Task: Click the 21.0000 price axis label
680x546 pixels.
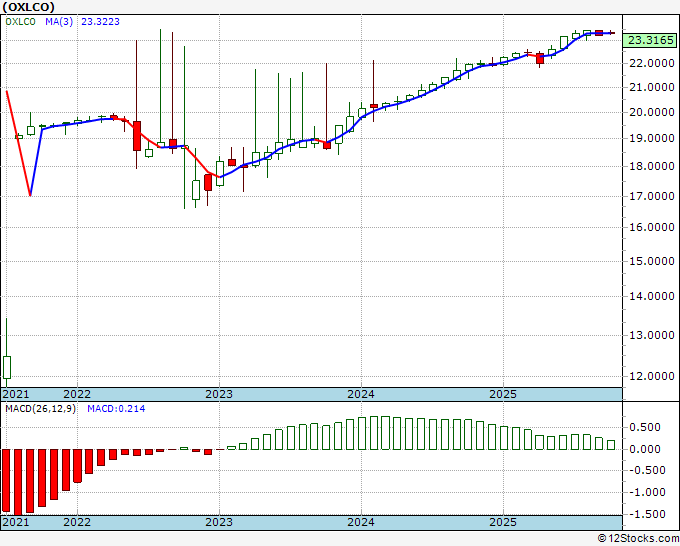Action: 652,88
